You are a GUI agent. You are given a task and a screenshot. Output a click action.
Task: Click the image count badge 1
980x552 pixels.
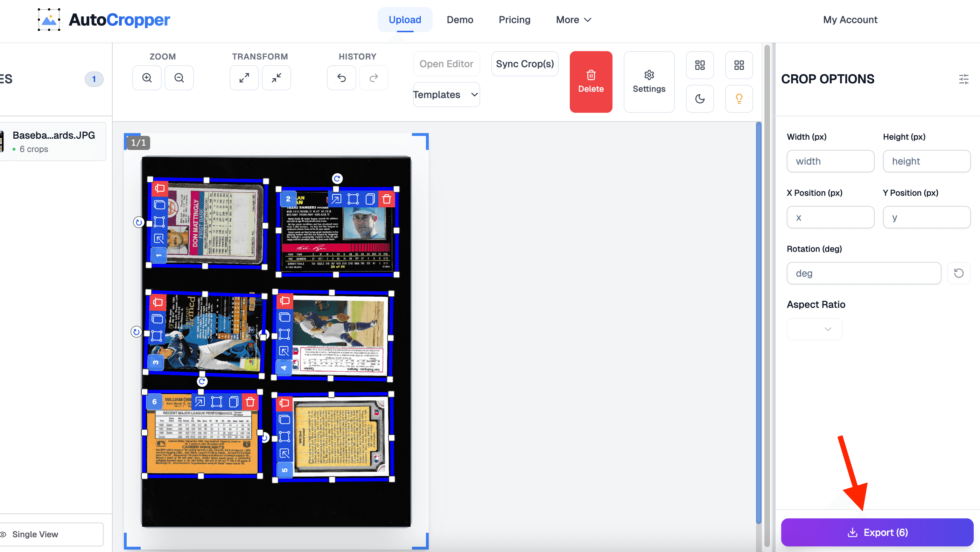93,79
